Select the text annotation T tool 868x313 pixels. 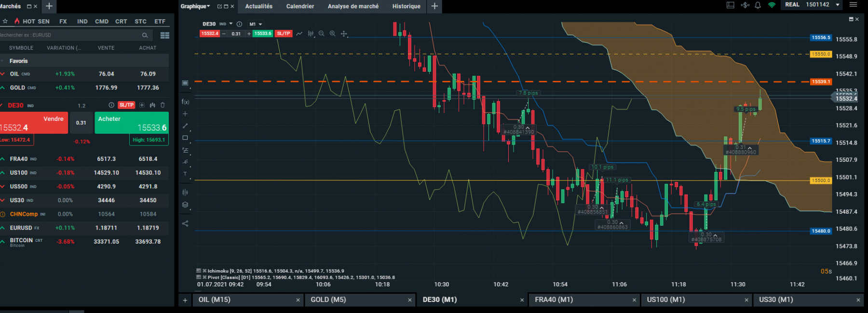[185, 174]
